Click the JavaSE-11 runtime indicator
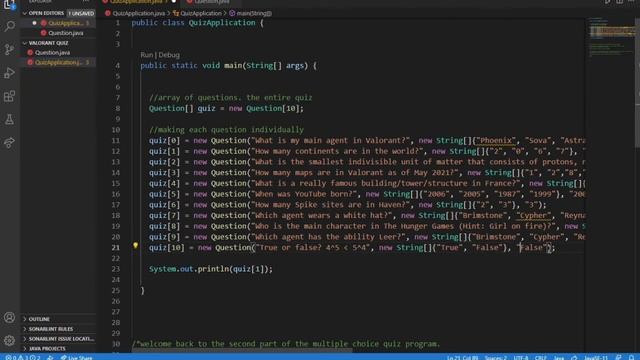Image resolution: width=640 pixels, height=360 pixels. click(596, 358)
